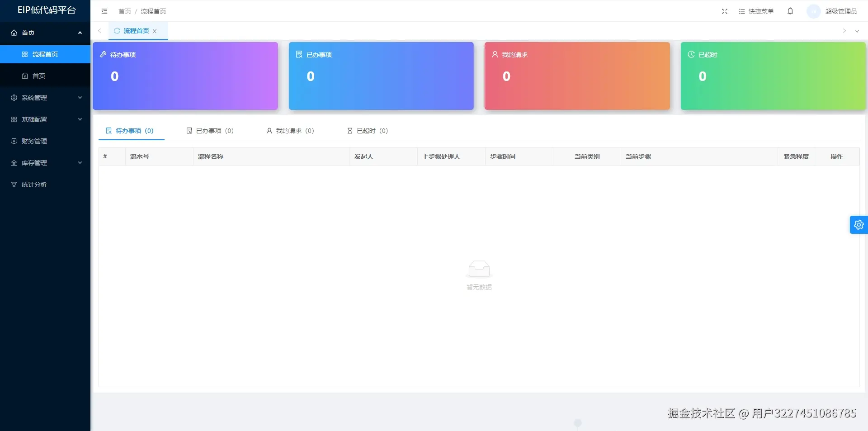
Task: Click the EIP低代码平台 logo title
Action: (x=47, y=10)
